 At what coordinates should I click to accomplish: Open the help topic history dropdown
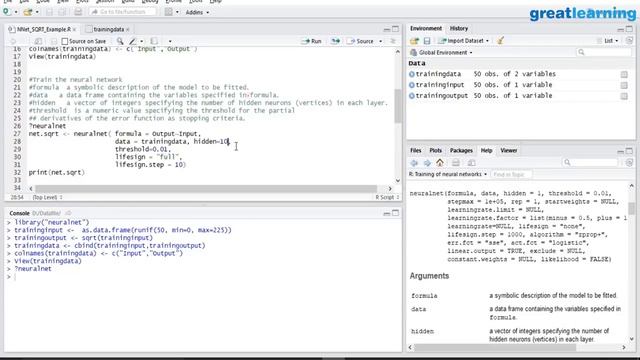[x=448, y=174]
